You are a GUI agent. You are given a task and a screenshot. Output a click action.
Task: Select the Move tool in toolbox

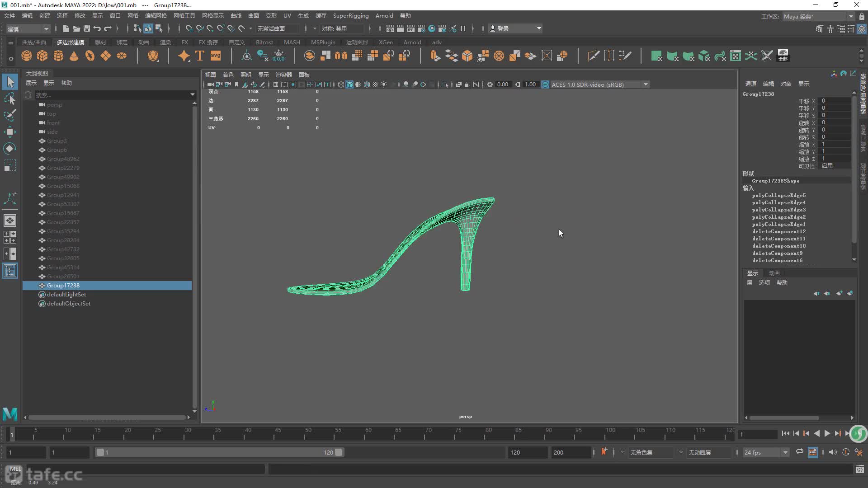(x=10, y=132)
